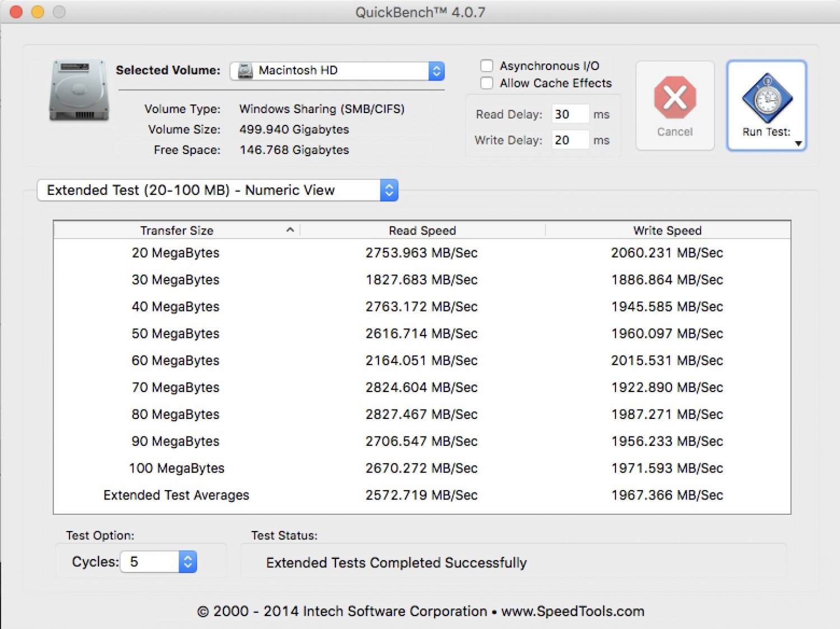The width and height of the screenshot is (840, 629).
Task: Click average write speed 1967.366 MB/Sec
Action: click(x=667, y=495)
